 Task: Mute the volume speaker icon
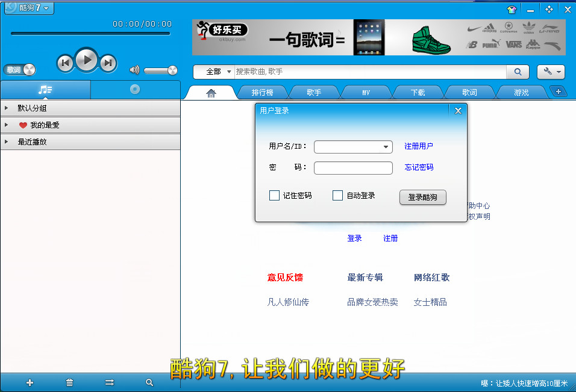pos(134,70)
